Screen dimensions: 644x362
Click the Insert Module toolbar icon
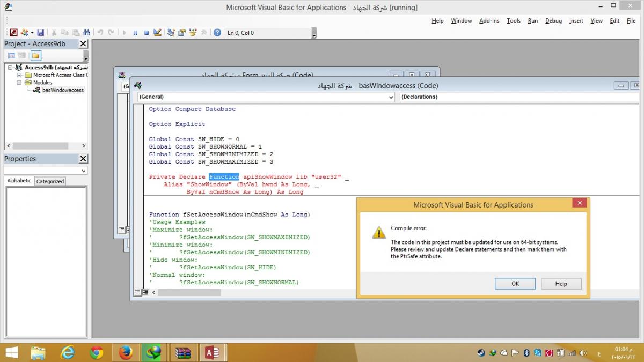[x=24, y=33]
